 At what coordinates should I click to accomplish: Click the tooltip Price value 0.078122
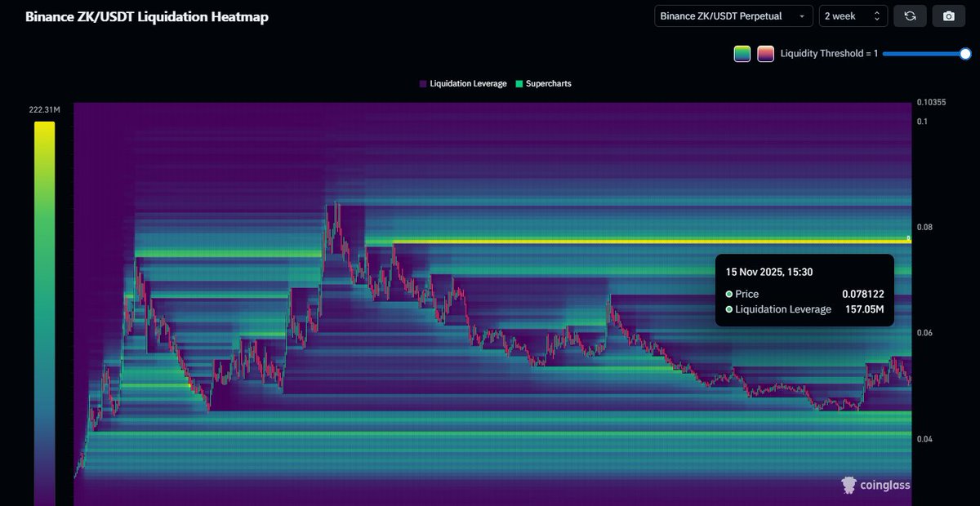click(863, 294)
